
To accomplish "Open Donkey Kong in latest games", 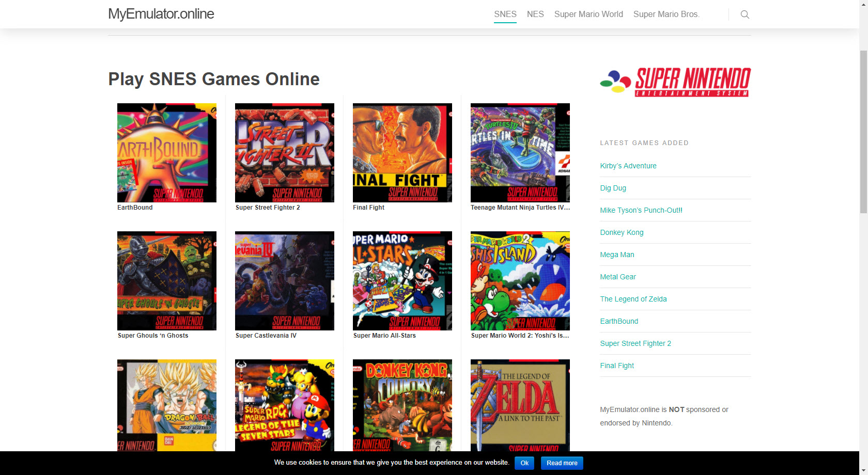I will (622, 232).
